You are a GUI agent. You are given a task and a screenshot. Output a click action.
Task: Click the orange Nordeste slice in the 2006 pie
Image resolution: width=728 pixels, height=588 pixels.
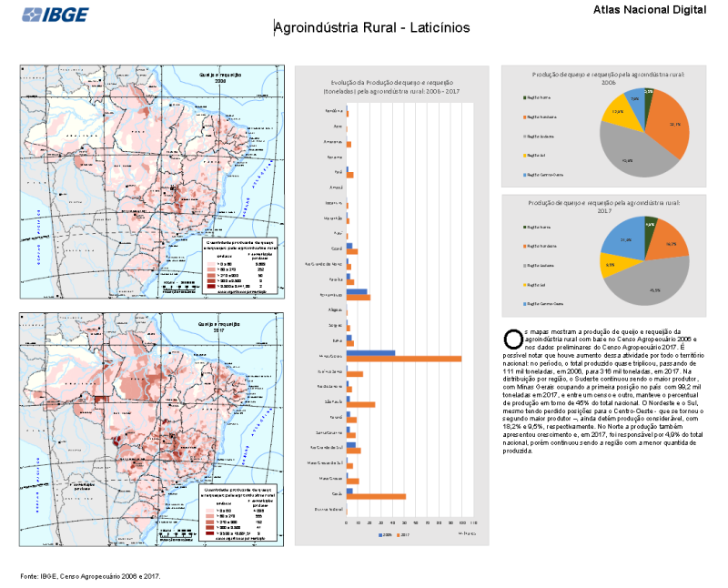(x=669, y=126)
